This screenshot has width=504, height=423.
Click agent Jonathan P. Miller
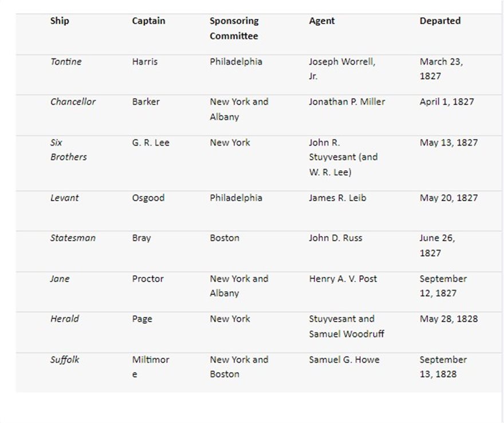347,101
